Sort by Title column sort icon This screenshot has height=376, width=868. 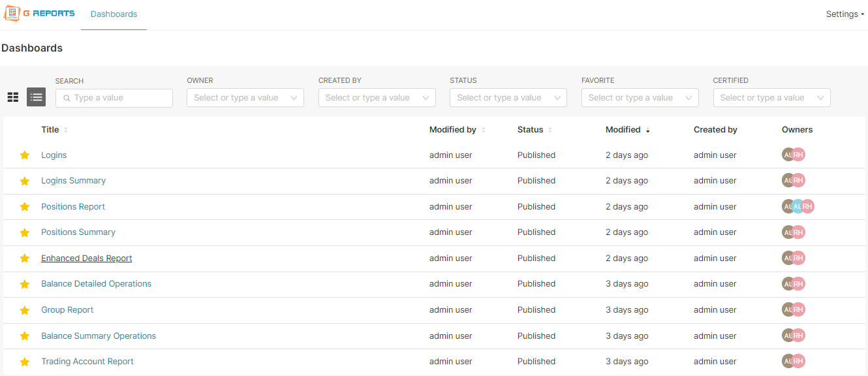click(x=66, y=130)
